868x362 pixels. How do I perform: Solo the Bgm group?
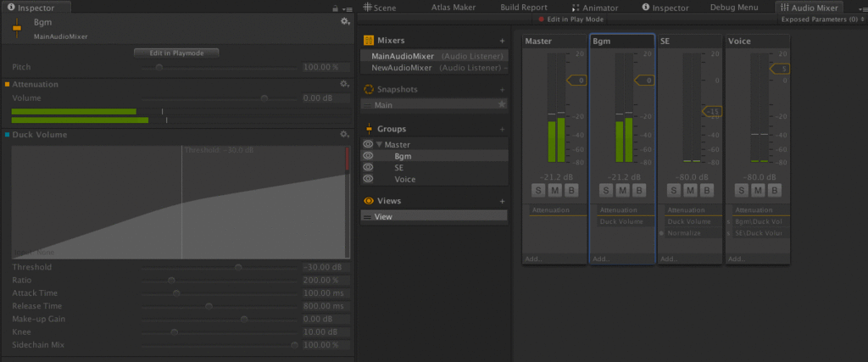[605, 191]
